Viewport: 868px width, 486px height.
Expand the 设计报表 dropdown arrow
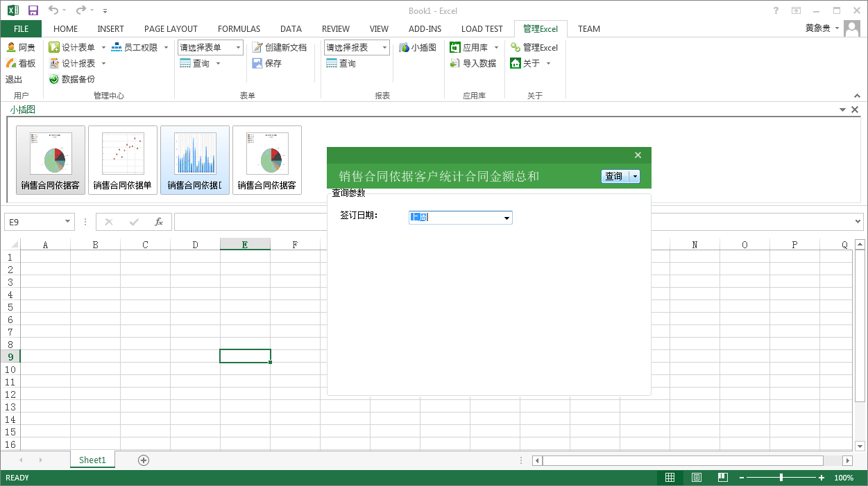pyautogui.click(x=103, y=63)
